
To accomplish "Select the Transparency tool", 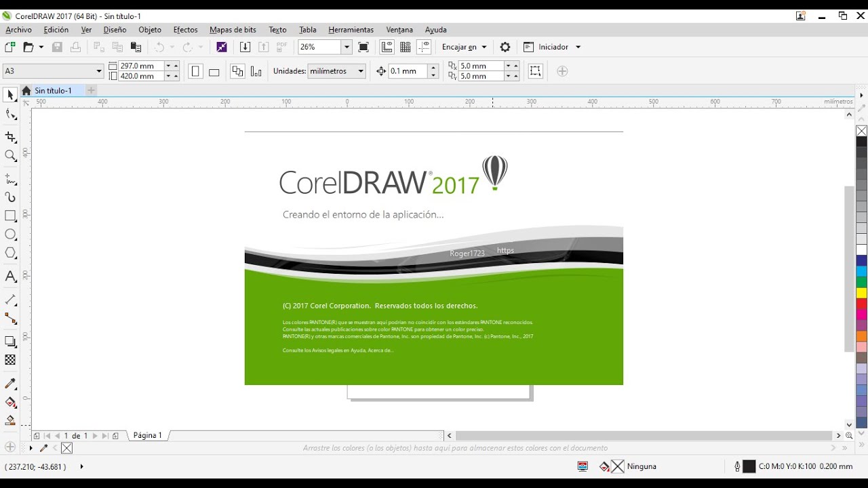I will click(10, 360).
